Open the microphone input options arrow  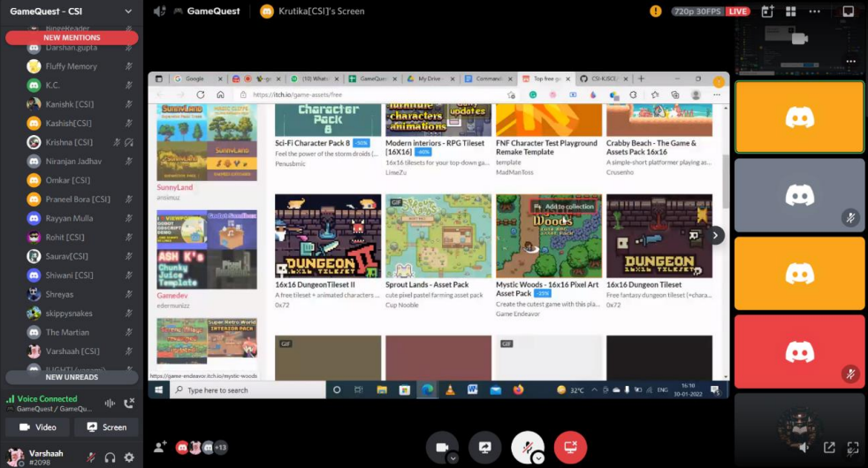coord(537,458)
